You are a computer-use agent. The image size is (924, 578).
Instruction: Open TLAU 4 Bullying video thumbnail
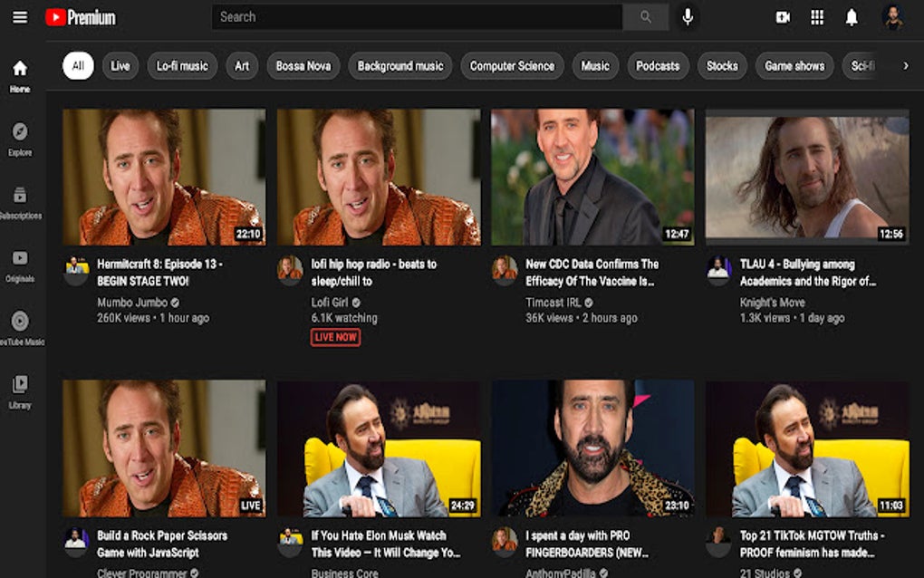(x=807, y=177)
